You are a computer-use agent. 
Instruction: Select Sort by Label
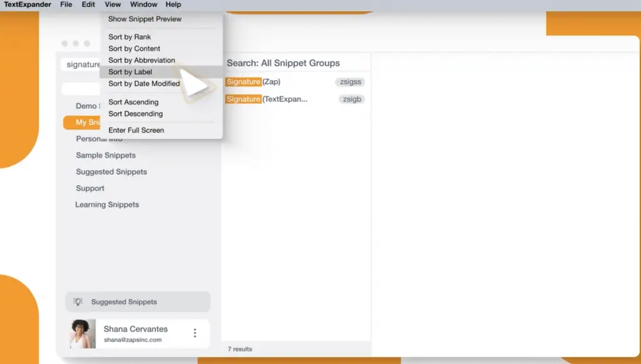pyautogui.click(x=161, y=72)
